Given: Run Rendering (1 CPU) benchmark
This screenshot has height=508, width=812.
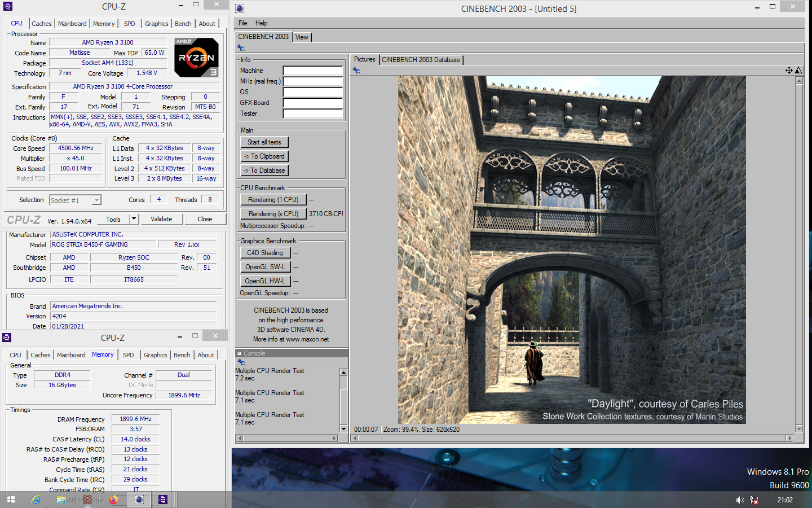Looking at the screenshot, I should coord(273,200).
